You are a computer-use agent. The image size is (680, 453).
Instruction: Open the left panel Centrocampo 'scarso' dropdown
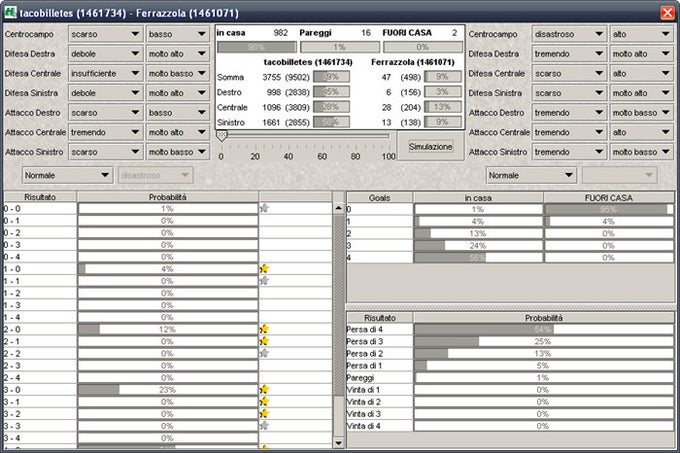(x=105, y=34)
